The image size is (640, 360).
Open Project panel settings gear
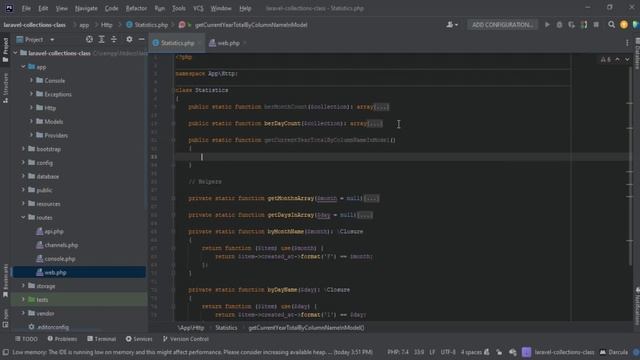[x=129, y=39]
